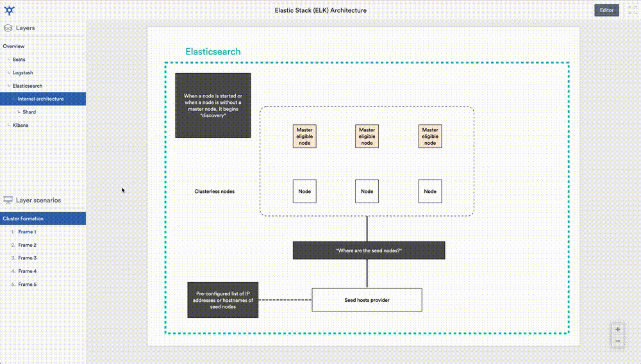
Task: Open the Elasticsearch layer
Action: [x=28, y=86]
